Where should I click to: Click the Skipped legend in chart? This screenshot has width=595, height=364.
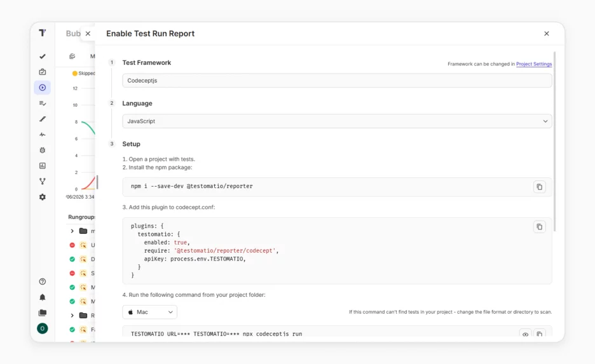pos(83,73)
